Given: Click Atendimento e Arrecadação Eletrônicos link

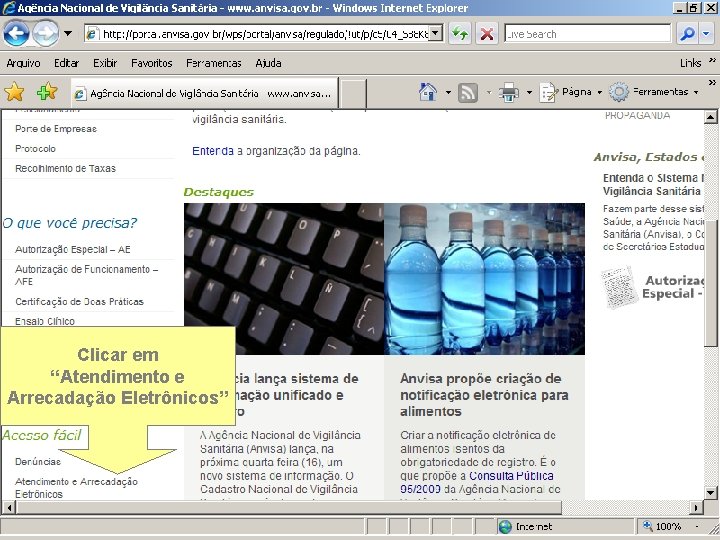Looking at the screenshot, I should click(x=76, y=488).
